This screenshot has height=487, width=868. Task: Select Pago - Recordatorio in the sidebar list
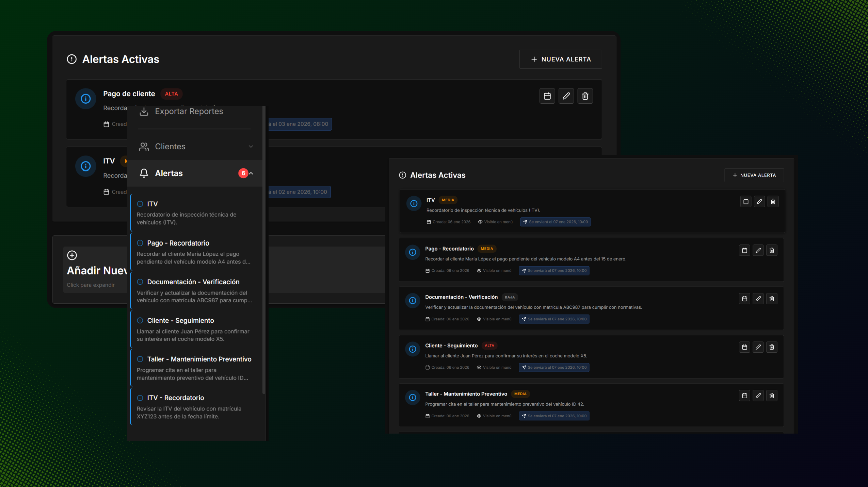click(x=178, y=243)
